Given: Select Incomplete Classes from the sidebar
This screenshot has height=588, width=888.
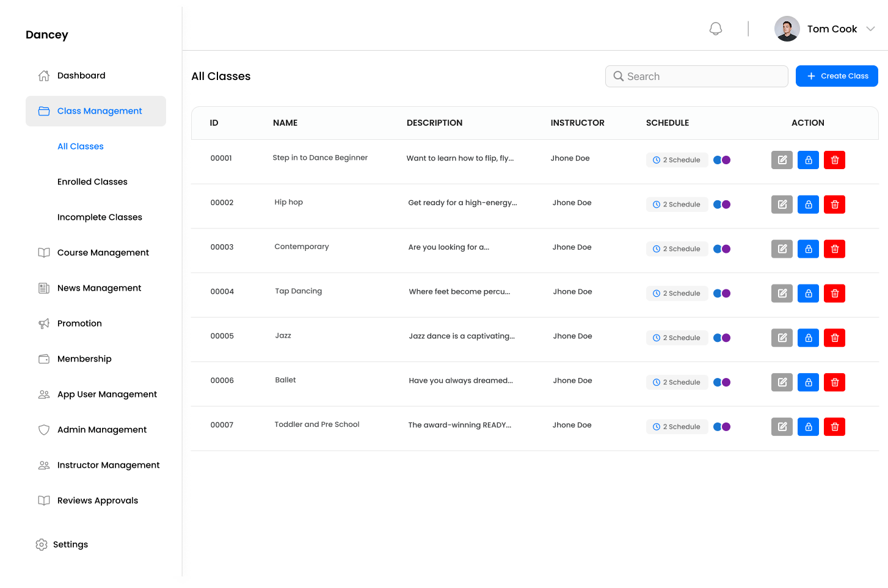Looking at the screenshot, I should pos(100,217).
